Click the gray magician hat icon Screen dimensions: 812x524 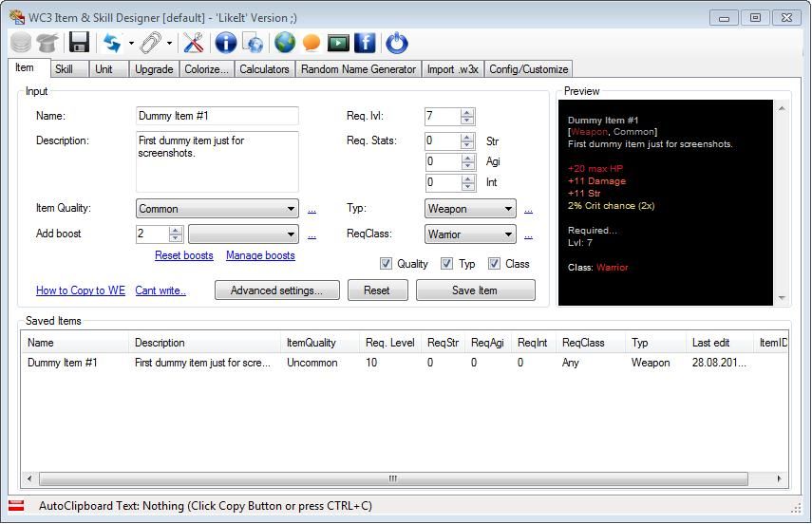47,43
